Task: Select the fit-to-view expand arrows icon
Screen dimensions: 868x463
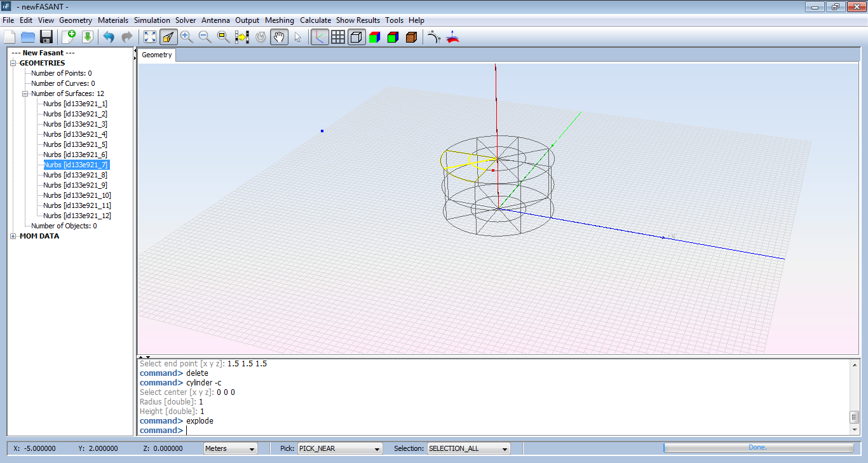Action: [150, 37]
